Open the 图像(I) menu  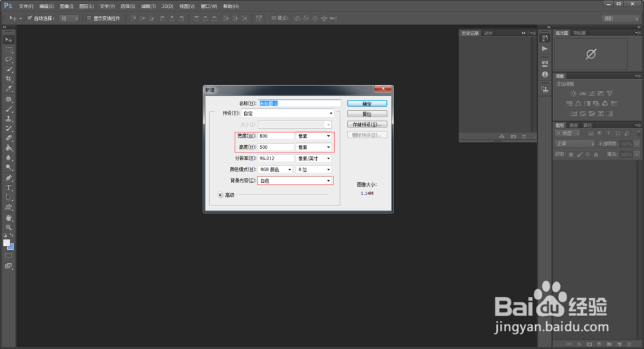(66, 6)
